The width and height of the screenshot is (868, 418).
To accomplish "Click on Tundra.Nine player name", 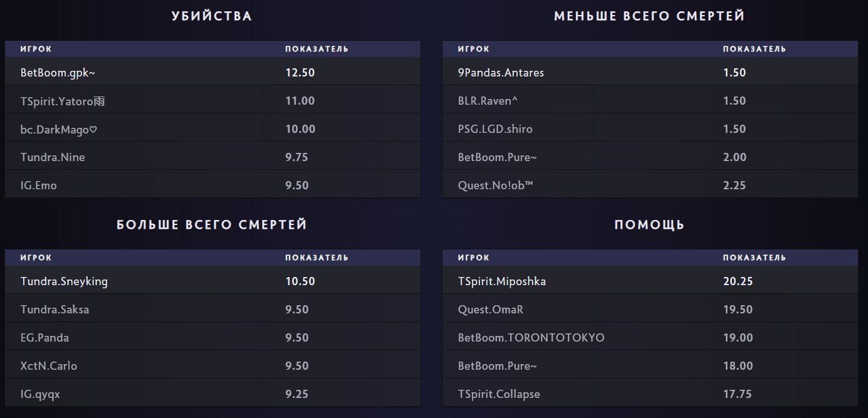I will point(53,157).
